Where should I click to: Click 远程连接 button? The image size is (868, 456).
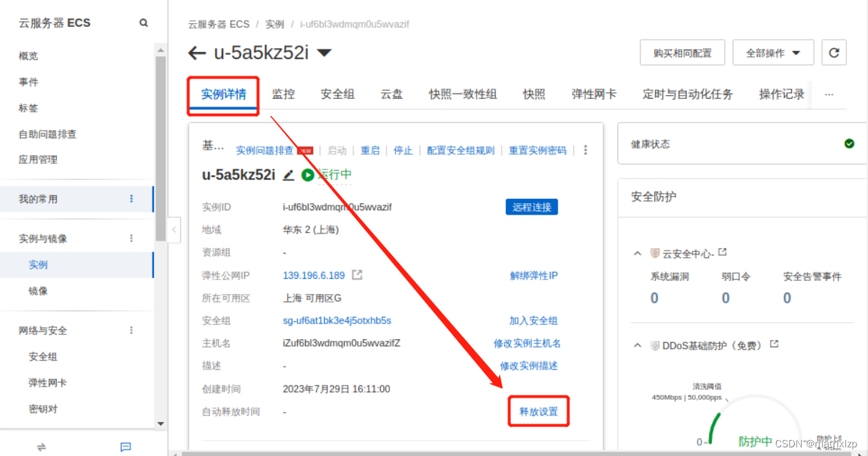(x=532, y=207)
